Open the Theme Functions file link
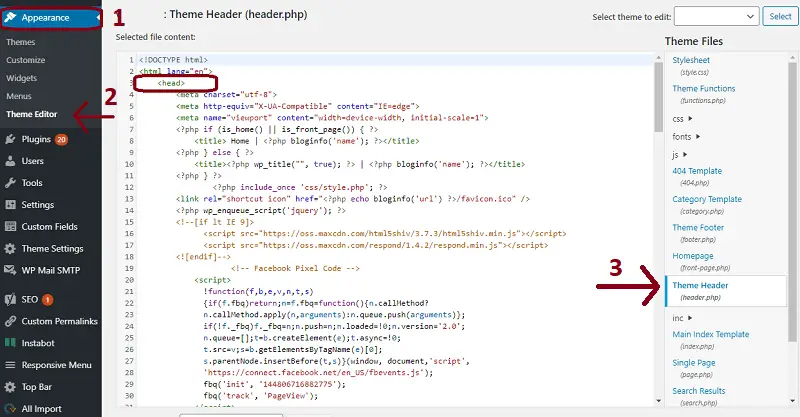 point(704,88)
